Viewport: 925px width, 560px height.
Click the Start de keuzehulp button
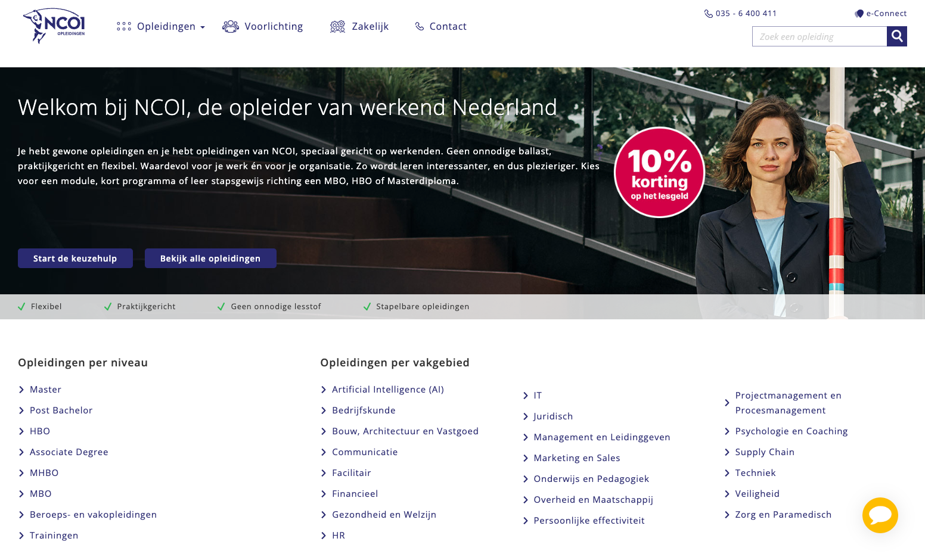point(75,259)
